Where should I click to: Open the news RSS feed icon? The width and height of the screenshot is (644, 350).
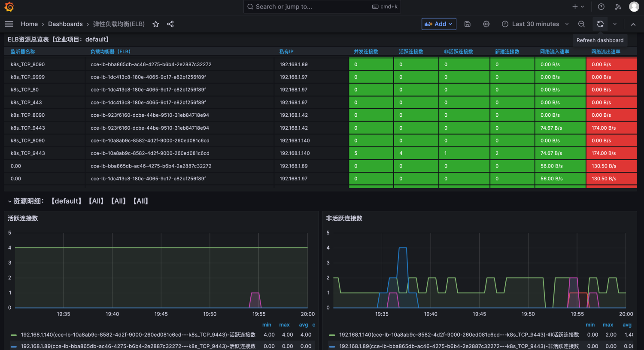[x=618, y=7]
